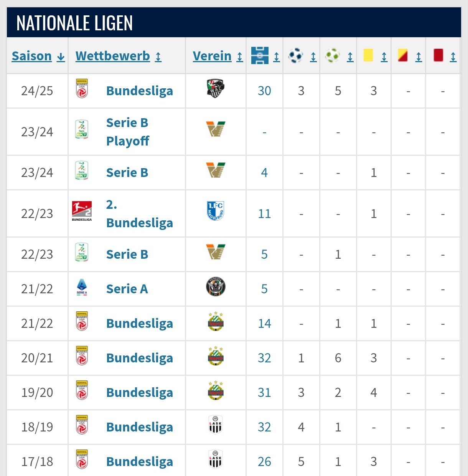Open the Serie B Playoff competition link
Viewport: 468px width, 476px height.
tap(128, 132)
